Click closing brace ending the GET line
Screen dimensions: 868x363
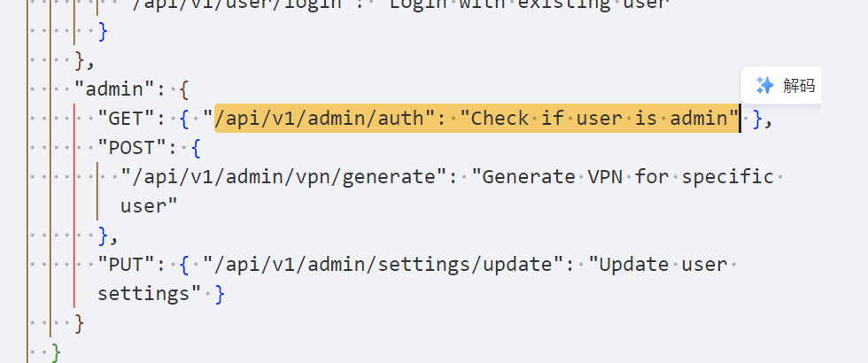click(x=758, y=119)
